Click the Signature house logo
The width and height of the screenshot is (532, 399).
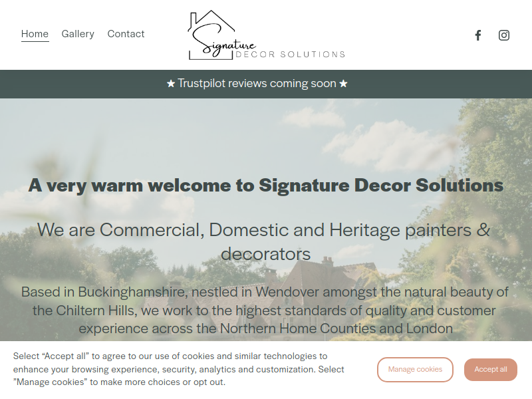coord(267,35)
